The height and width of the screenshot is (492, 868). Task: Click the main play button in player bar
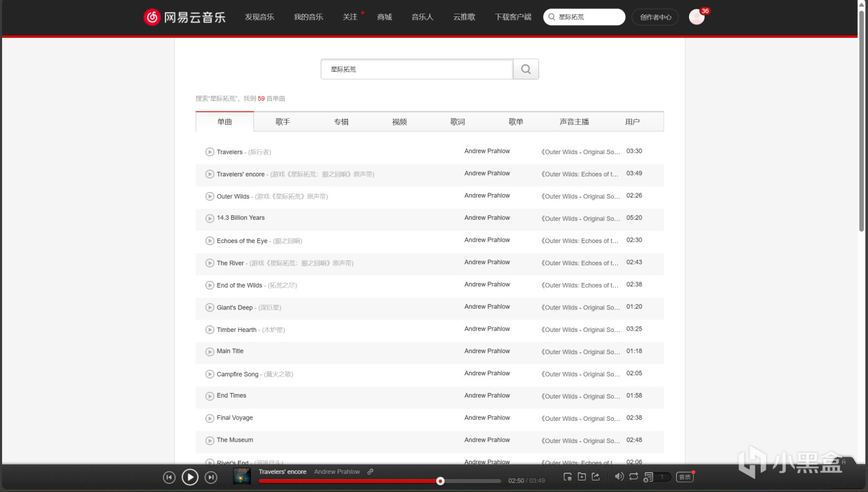[x=190, y=477]
